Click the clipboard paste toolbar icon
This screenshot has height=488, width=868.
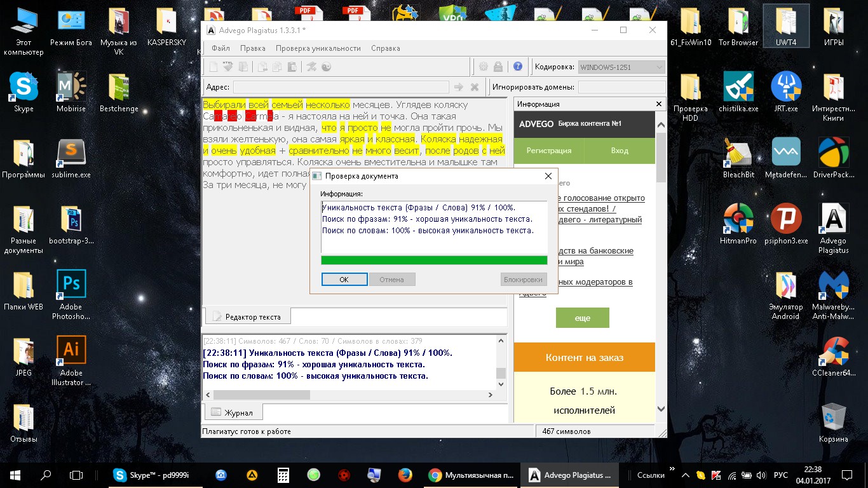[292, 67]
